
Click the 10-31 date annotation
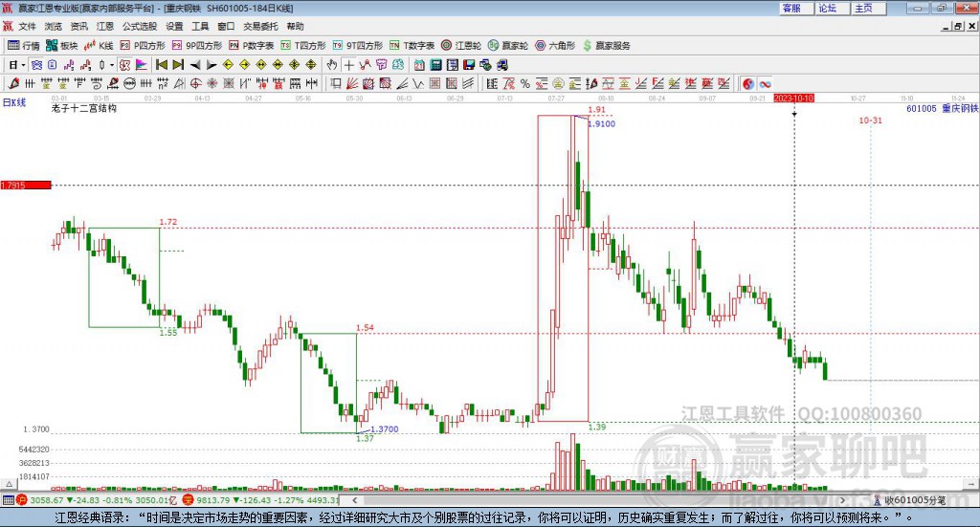click(x=870, y=121)
